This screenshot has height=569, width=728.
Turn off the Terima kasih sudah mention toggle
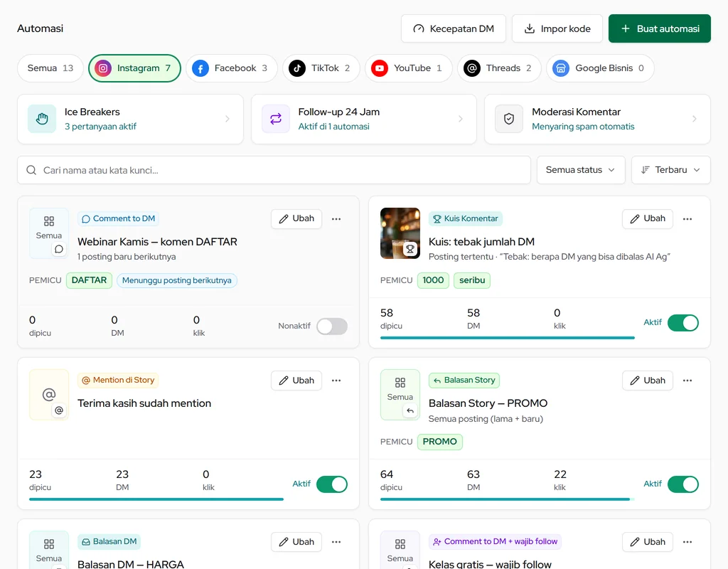[332, 484]
